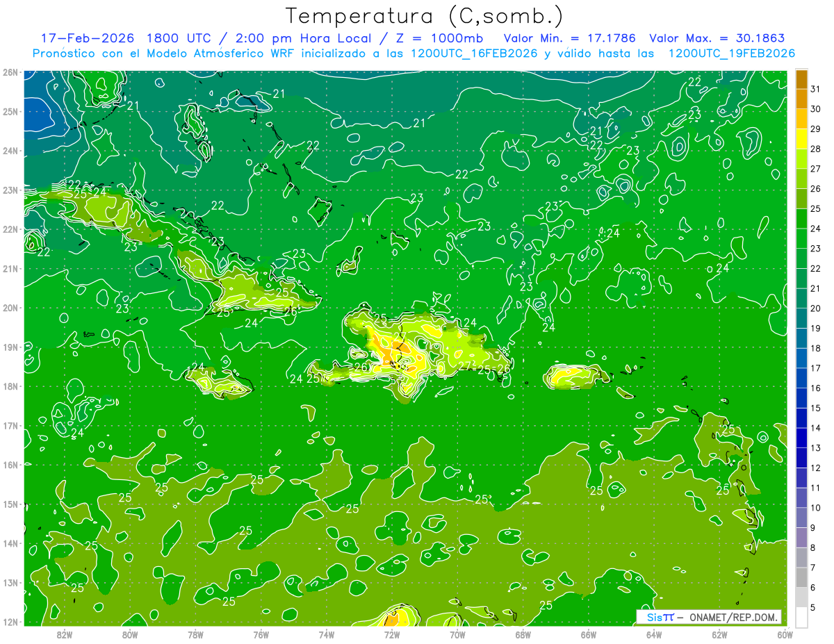Click the '26N' latitude axis label
Screen dimensions: 834x644
click(10, 72)
